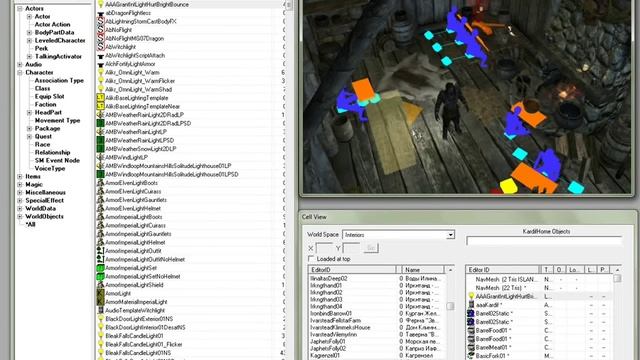Click the bulb icon beside Alikr_OmniLight_WarmShad
The height and width of the screenshot is (360, 640).
pos(100,89)
